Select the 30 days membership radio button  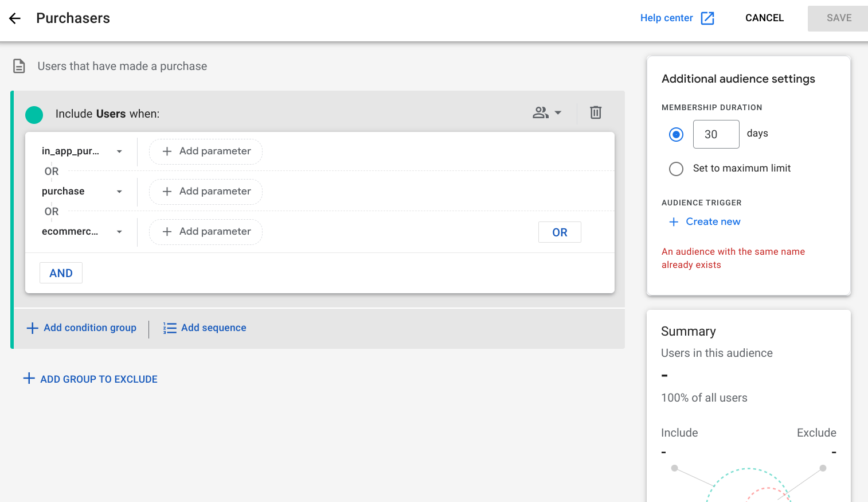676,134
